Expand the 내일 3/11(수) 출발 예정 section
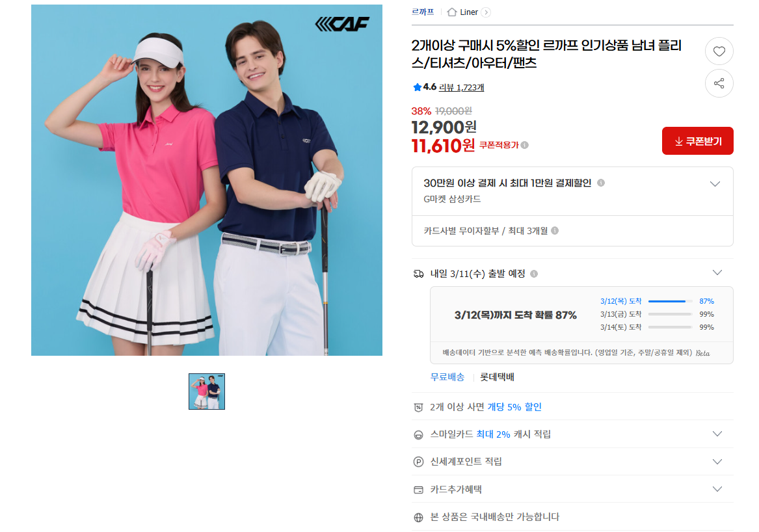The image size is (759, 532). tap(717, 273)
